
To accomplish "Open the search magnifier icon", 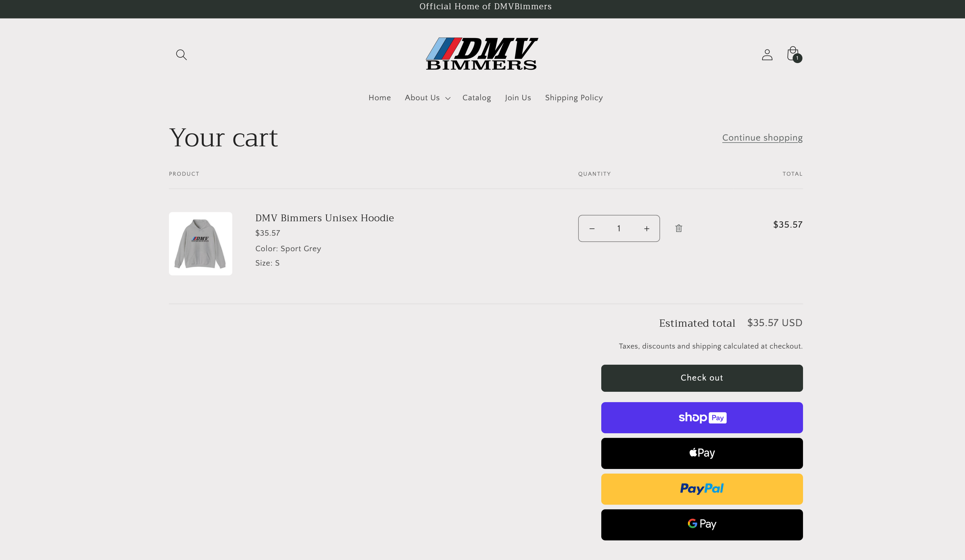I will pos(181,55).
